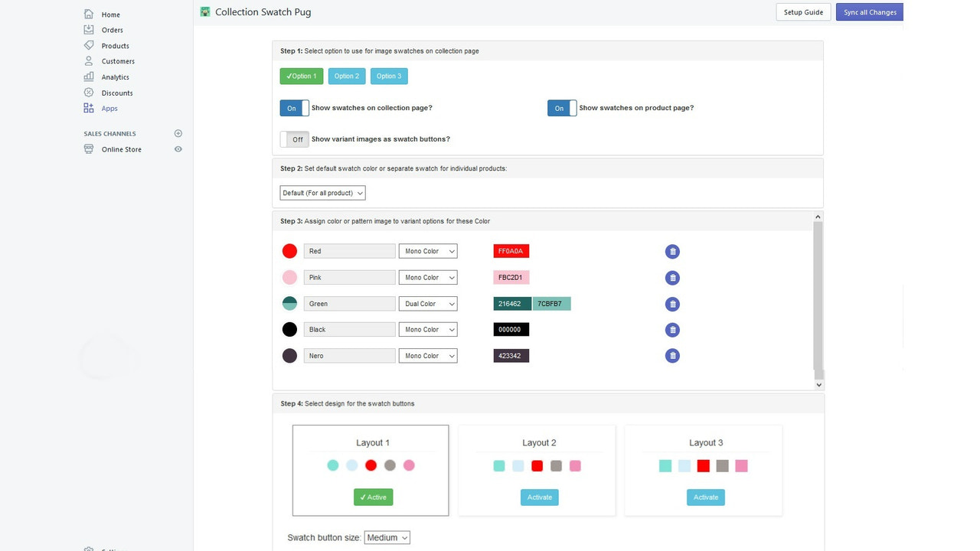
Task: Open the Default (For all product) dropdown
Action: 322,193
